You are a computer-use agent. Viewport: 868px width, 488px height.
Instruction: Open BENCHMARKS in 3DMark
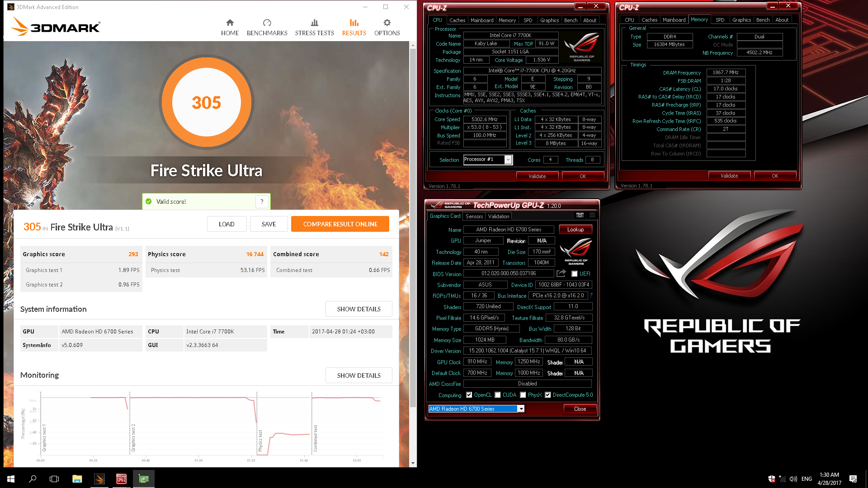coord(267,28)
